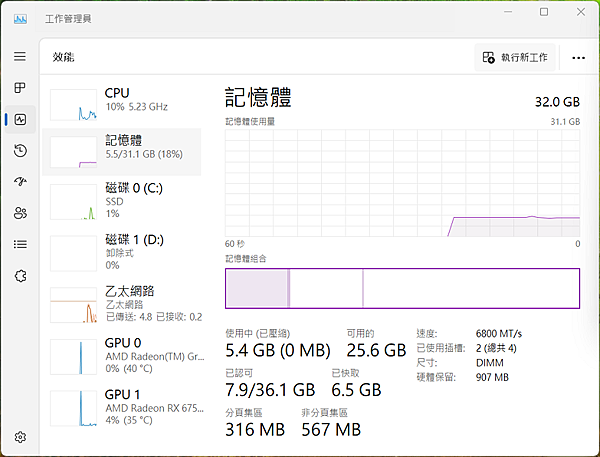Viewport: 600px width, 457px height.
Task: Open the Details list page icon
Action: [x=20, y=243]
